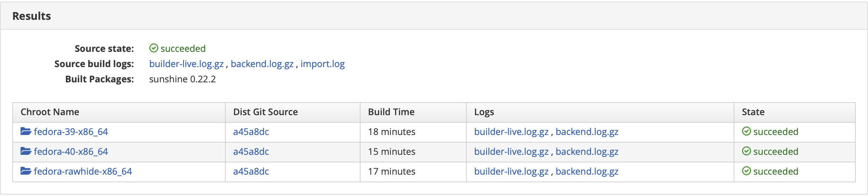Open the fedora-39-x86_64 chroot link
This screenshot has height=196, width=868.
pyautogui.click(x=71, y=132)
